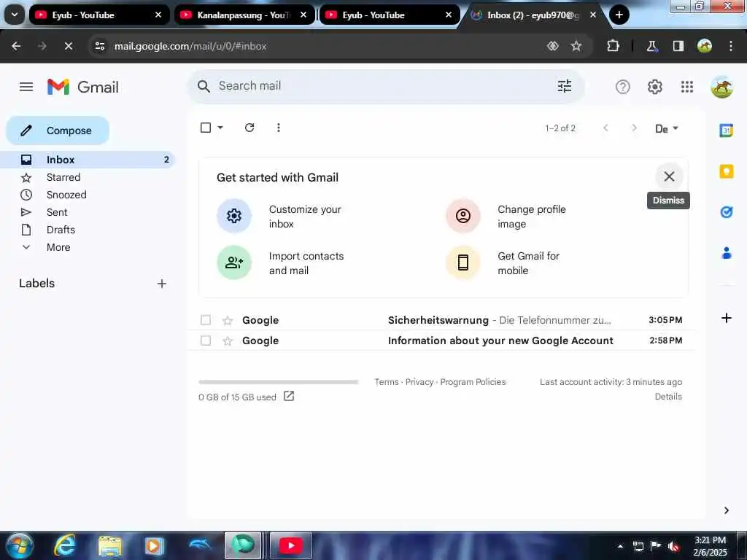Click the address bar URL
Screen dimensions: 747x560
coord(190,46)
